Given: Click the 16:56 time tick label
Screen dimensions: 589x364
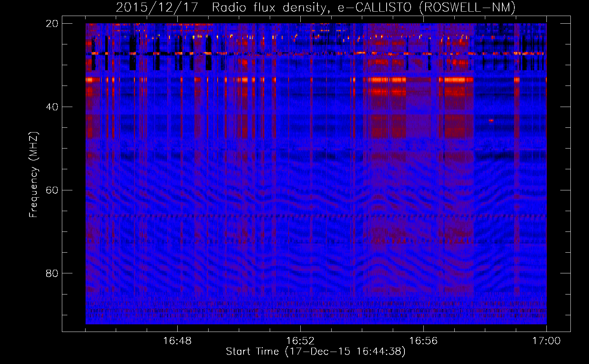Looking at the screenshot, I should coord(423,341).
